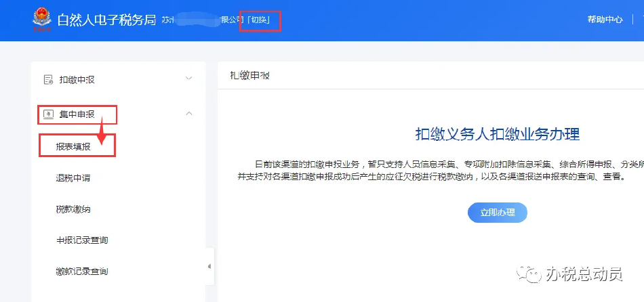Click the 集中申报 menu icon in sidebar

pos(48,114)
